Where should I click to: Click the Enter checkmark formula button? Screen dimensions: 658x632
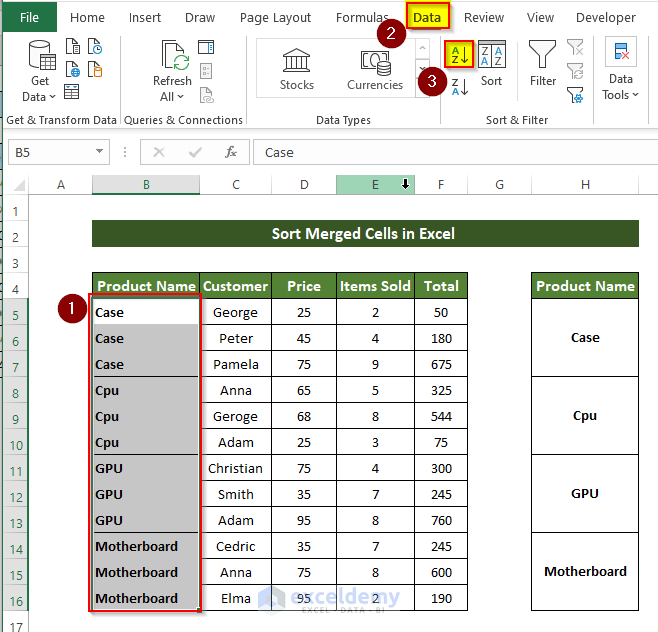[x=195, y=152]
